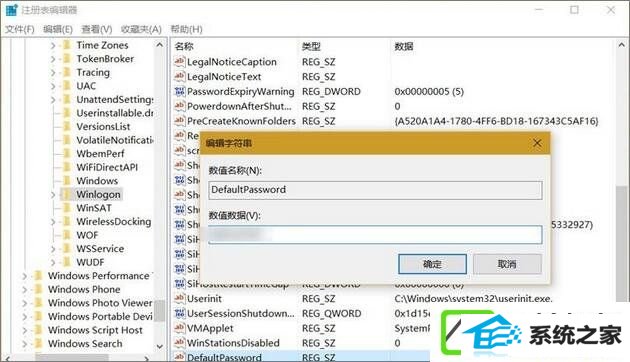Cancel the dialog with 取消
The height and width of the screenshot is (362, 630).
point(507,264)
